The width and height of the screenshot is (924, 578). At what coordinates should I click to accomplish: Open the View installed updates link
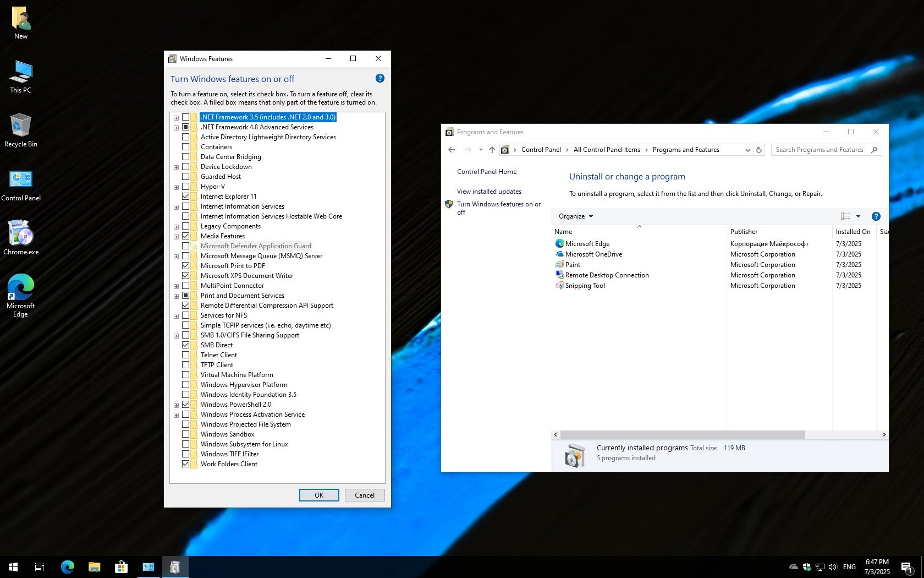489,192
